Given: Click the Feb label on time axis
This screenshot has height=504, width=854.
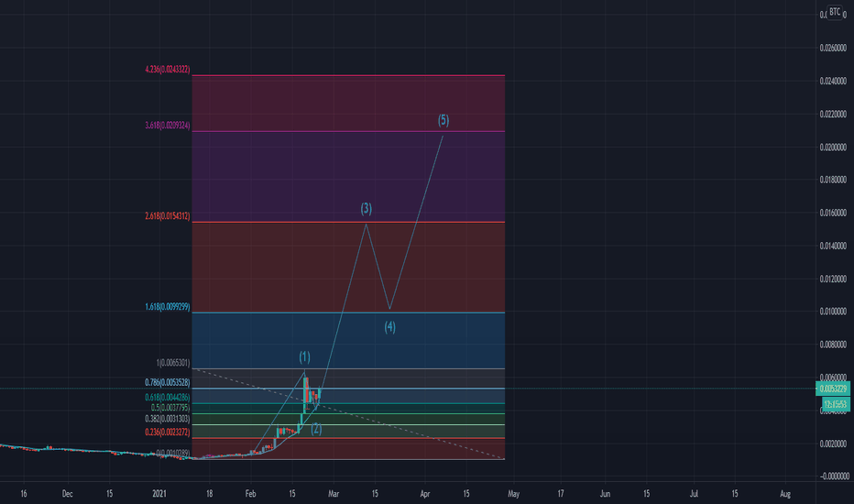Looking at the screenshot, I should coord(250,494).
